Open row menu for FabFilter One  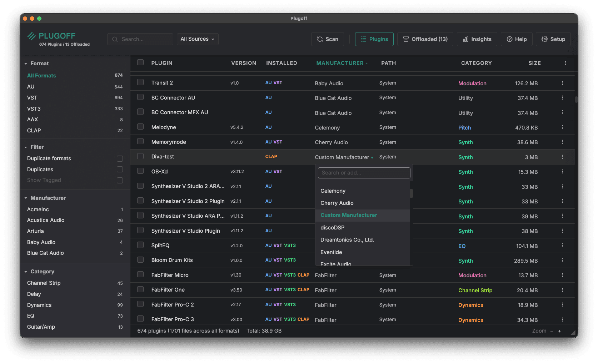(562, 290)
